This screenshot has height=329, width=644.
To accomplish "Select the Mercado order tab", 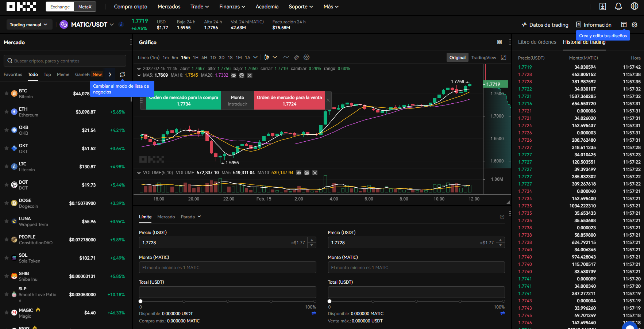I will pyautogui.click(x=166, y=217).
